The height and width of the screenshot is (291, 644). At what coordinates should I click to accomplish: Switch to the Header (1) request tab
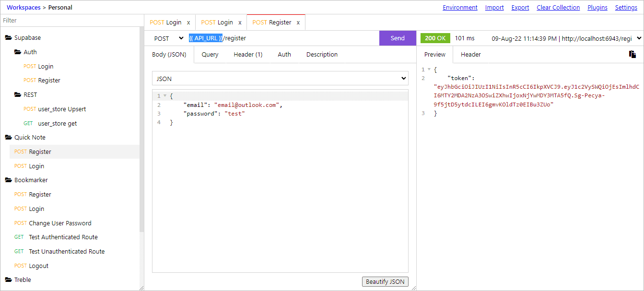tap(248, 55)
